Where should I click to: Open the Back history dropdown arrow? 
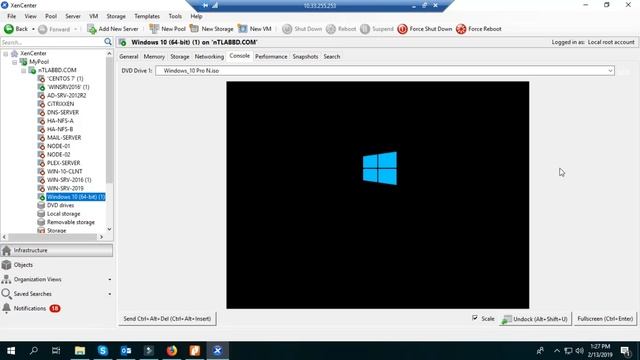[33, 29]
